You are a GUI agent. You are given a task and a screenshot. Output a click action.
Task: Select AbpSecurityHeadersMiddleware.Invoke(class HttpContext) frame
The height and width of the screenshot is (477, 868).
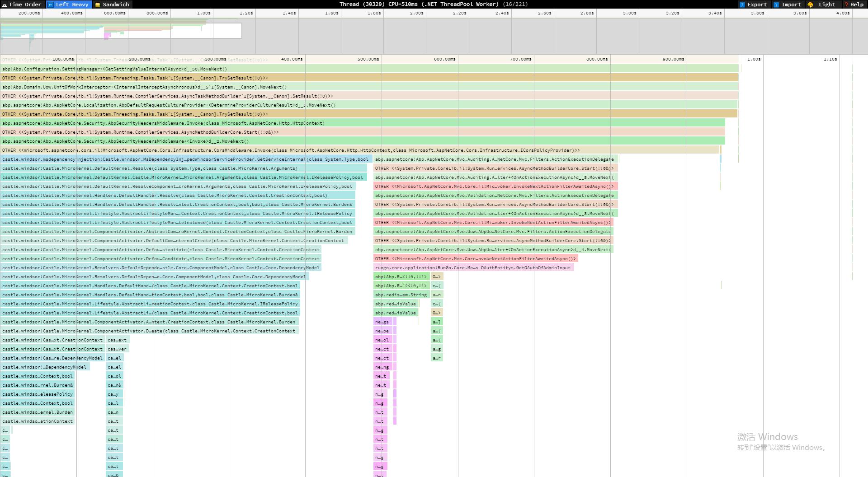pos(363,123)
